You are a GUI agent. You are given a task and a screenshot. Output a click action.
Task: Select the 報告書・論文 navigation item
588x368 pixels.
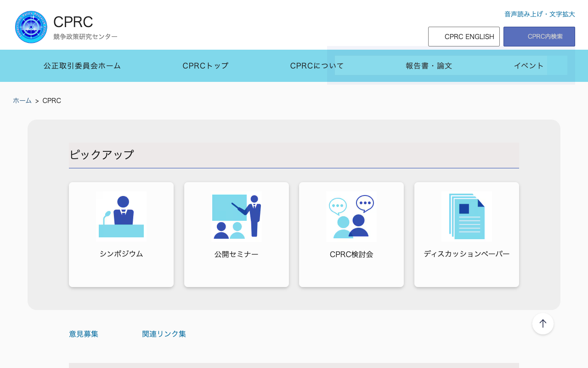coord(429,66)
